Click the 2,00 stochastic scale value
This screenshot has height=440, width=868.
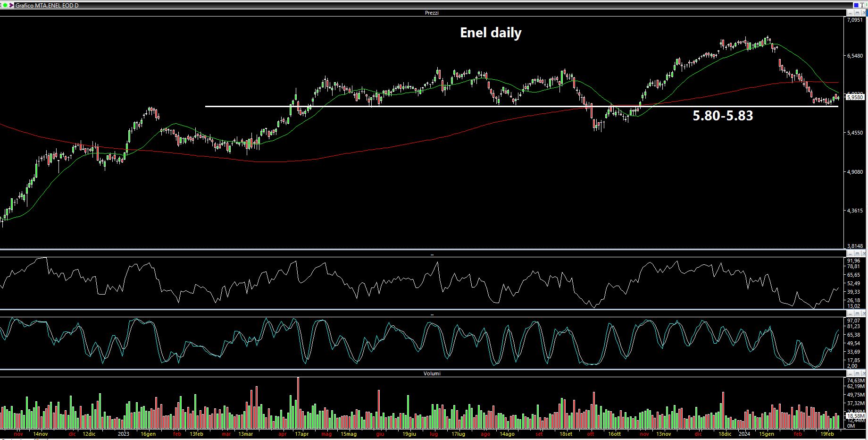852,366
